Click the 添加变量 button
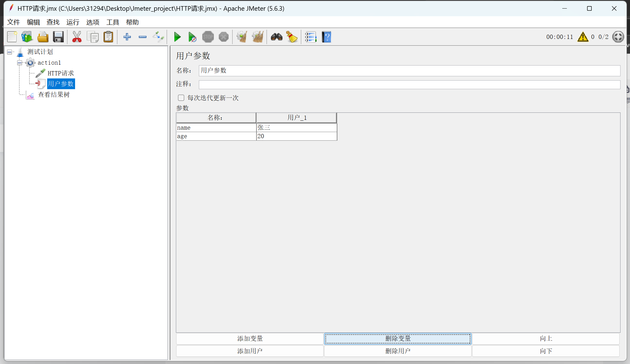The width and height of the screenshot is (630, 364). click(x=250, y=339)
